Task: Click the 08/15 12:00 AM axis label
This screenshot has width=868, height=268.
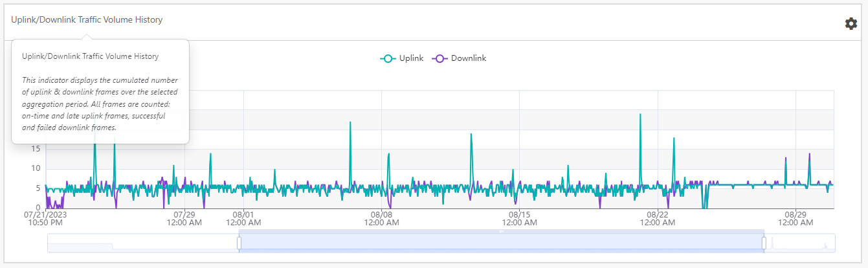Action: (x=519, y=218)
